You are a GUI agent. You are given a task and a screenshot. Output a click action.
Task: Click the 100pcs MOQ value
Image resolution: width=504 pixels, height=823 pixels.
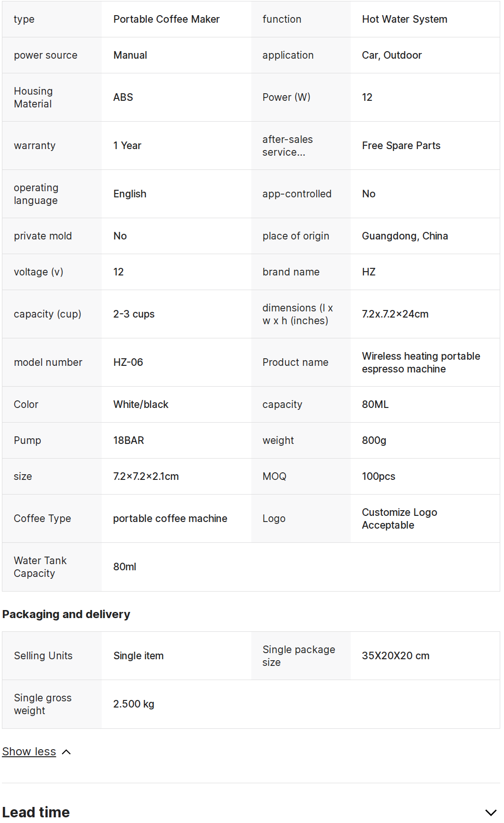click(378, 477)
